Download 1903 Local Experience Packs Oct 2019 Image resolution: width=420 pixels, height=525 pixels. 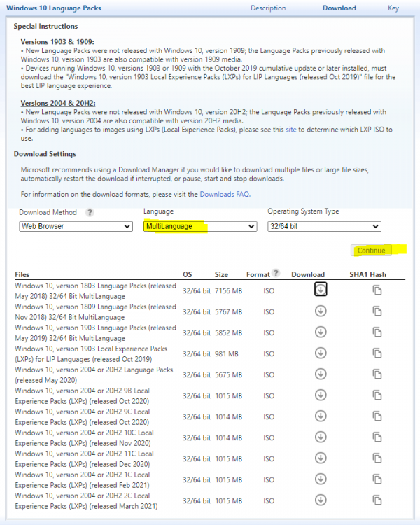point(321,353)
